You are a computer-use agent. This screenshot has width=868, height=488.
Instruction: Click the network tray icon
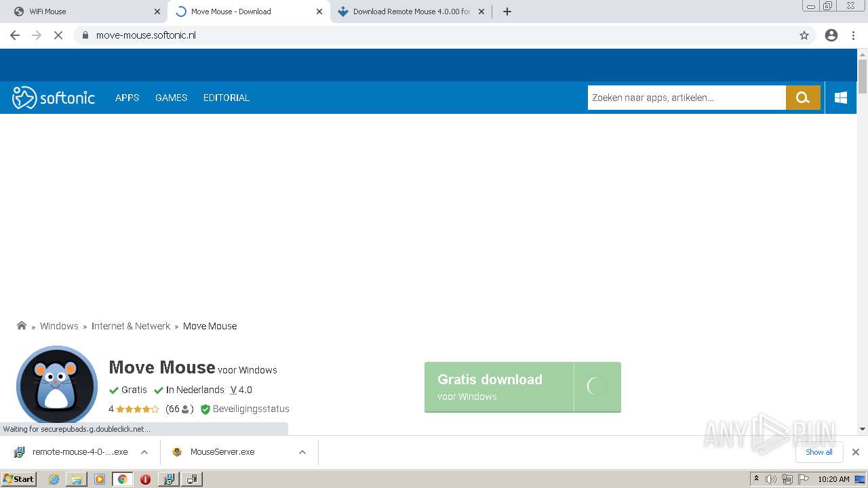787,479
